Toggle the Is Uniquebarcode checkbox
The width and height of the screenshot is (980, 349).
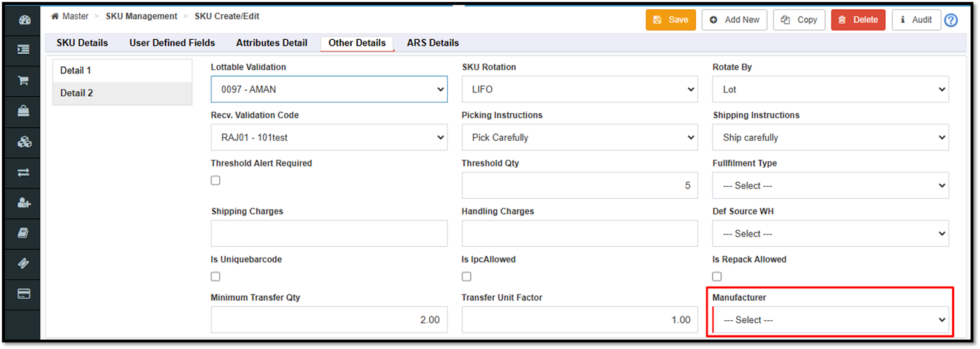pos(216,277)
